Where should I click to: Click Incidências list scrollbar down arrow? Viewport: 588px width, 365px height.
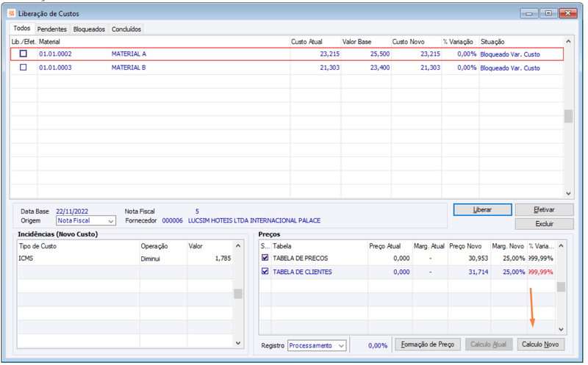[x=237, y=343]
